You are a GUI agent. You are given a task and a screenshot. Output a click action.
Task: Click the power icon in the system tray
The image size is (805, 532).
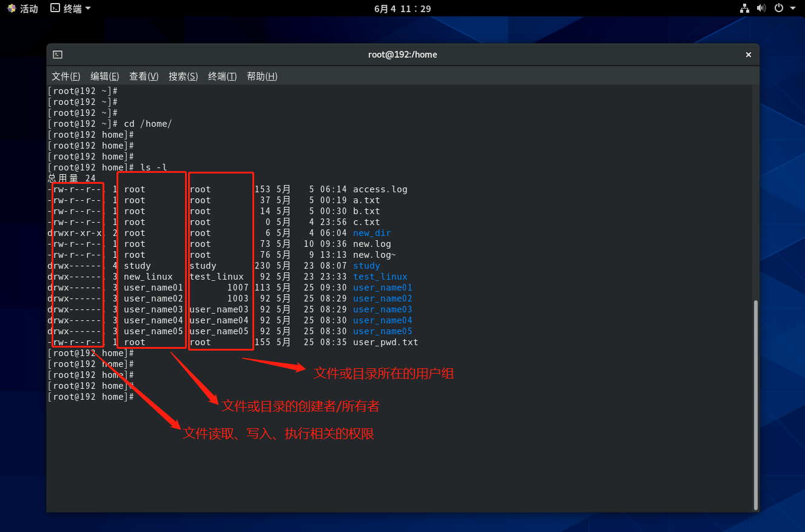(x=779, y=8)
